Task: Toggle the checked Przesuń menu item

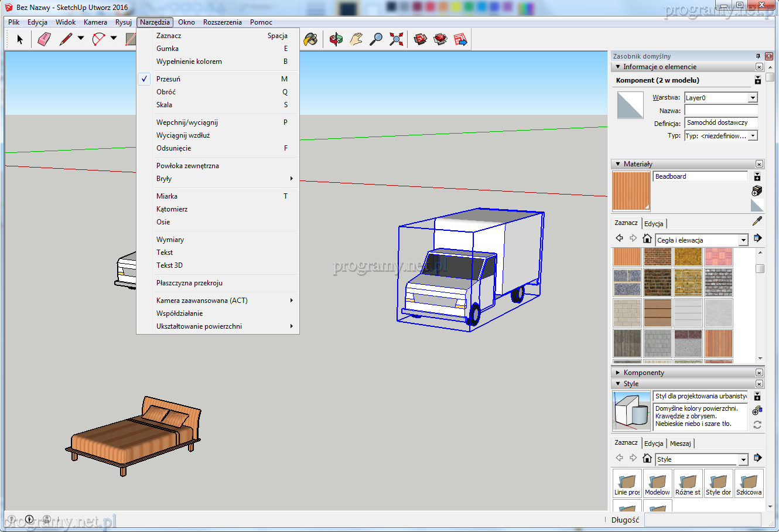Action: coord(169,79)
